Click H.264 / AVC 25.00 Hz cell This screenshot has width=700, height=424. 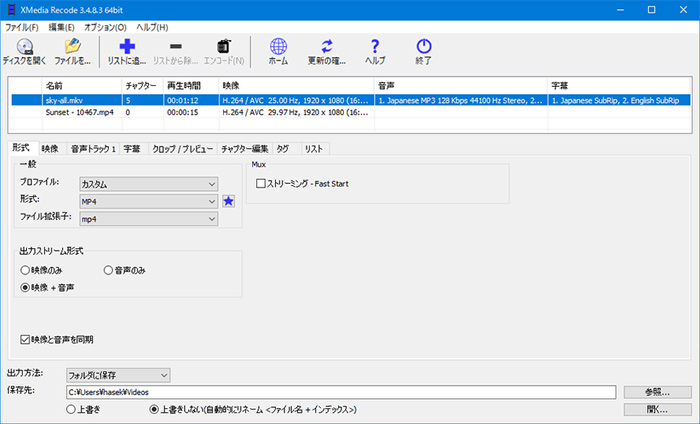tap(296, 100)
